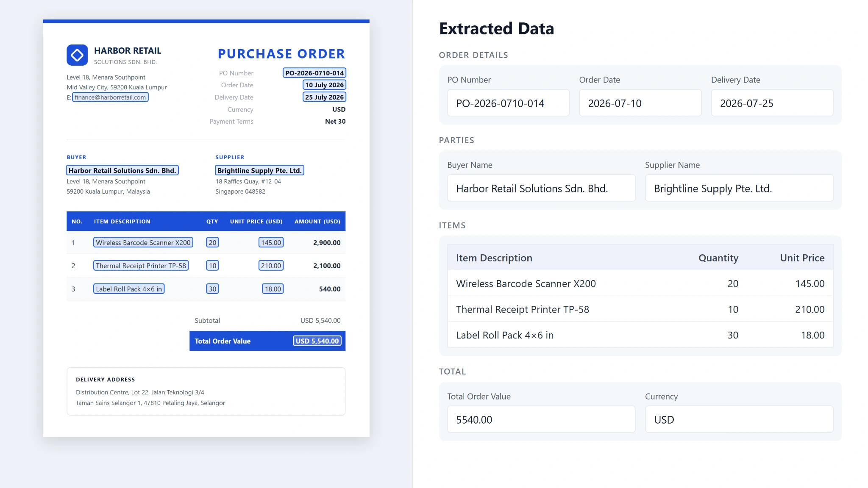
Task: Edit the Total Order Value field
Action: click(x=541, y=419)
